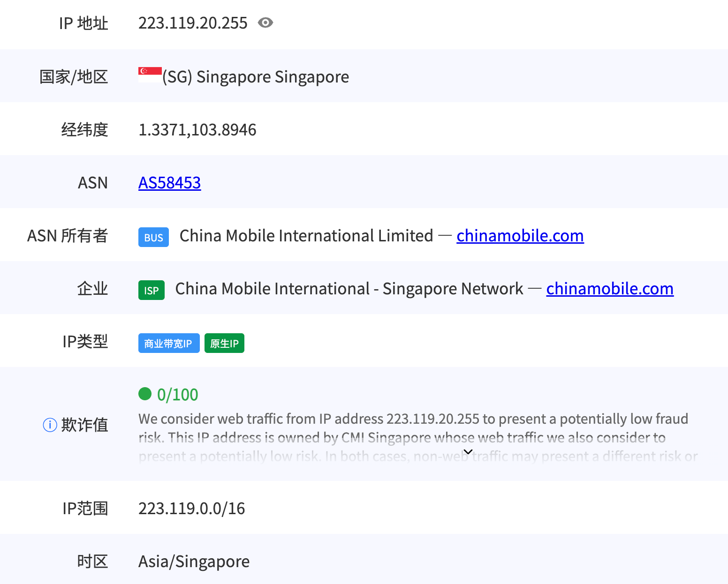728x584 pixels.
Task: Open the AS58453 ASN link
Action: [x=169, y=183]
